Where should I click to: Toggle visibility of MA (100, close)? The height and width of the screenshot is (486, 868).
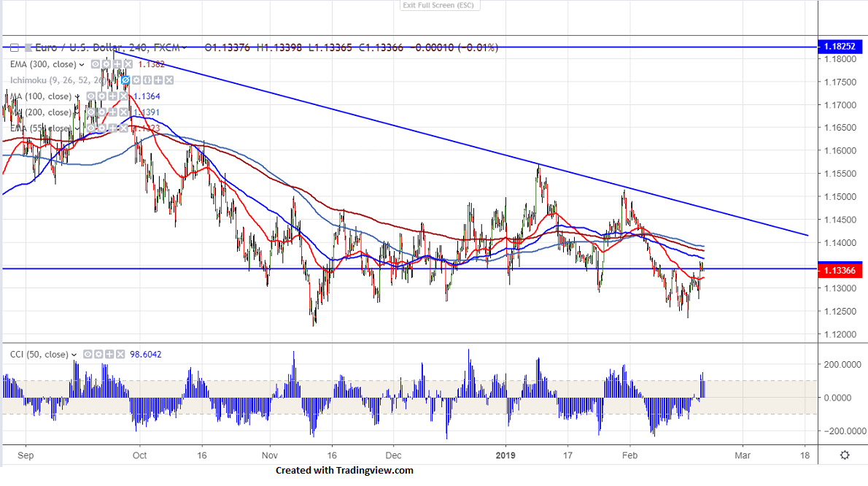coord(90,96)
